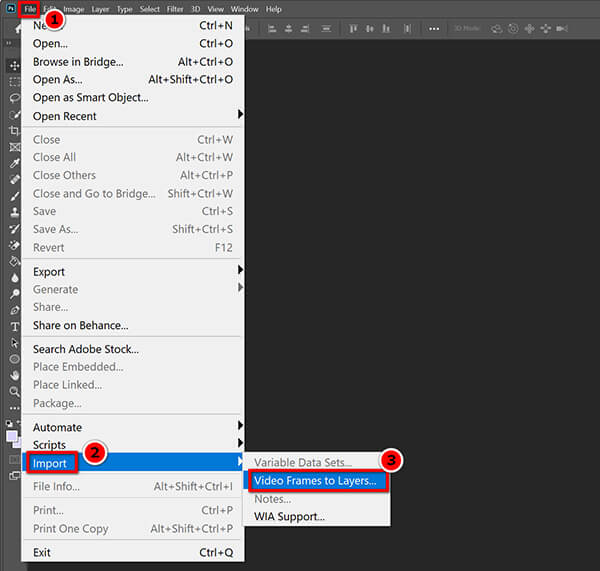The height and width of the screenshot is (571, 600).
Task: Select the Crop tool
Action: pos(15,131)
